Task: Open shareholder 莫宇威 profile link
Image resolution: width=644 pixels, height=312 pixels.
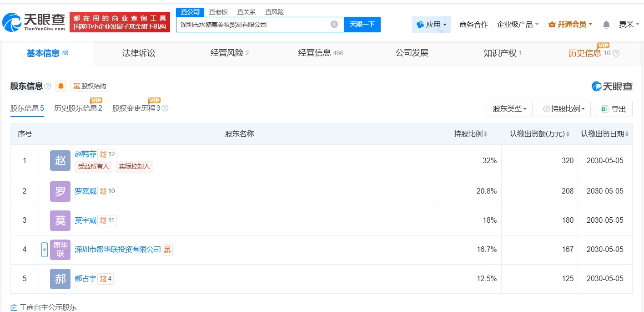Action: click(x=86, y=220)
